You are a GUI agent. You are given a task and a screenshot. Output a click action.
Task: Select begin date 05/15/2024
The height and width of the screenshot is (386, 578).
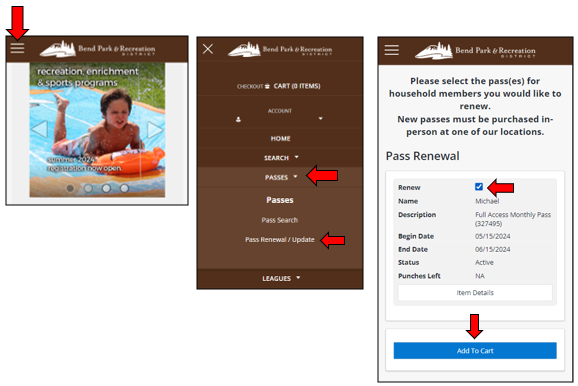coord(492,236)
